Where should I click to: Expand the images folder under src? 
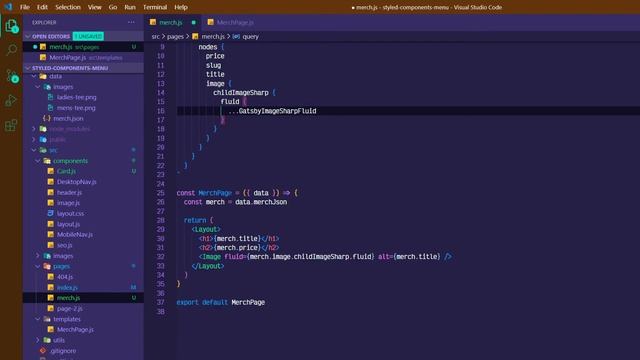38,256
